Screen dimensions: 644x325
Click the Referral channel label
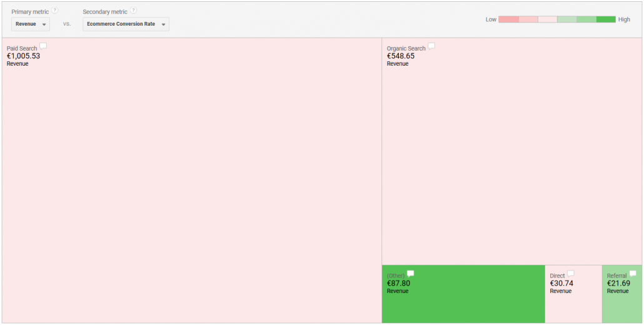617,276
